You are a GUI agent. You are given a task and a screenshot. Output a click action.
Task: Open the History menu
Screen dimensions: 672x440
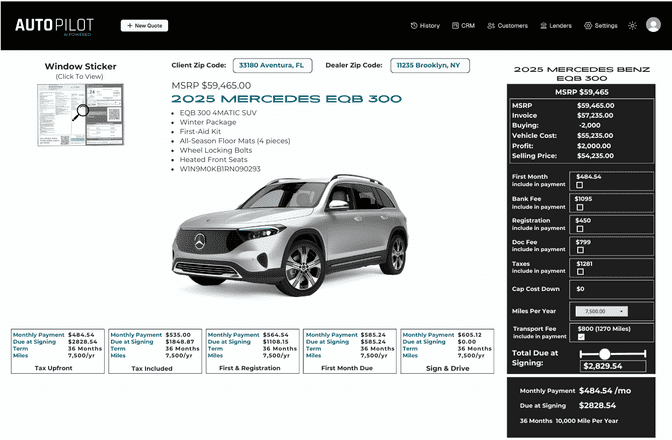(425, 26)
